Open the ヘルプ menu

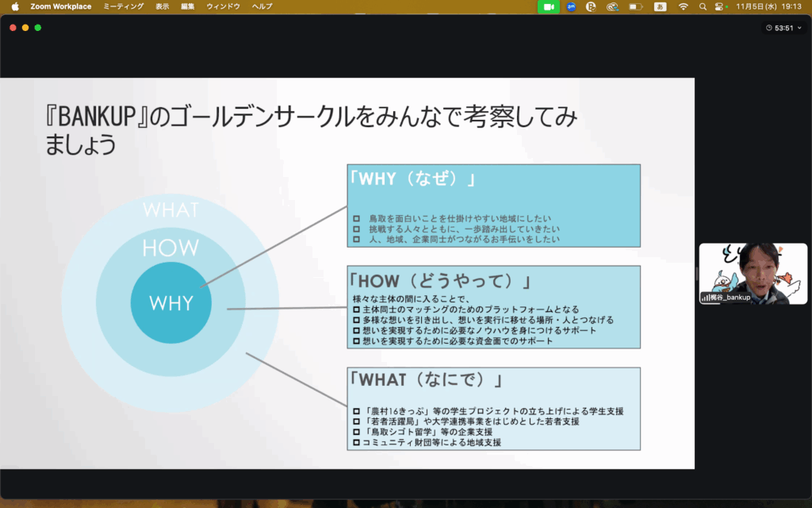tap(262, 6)
